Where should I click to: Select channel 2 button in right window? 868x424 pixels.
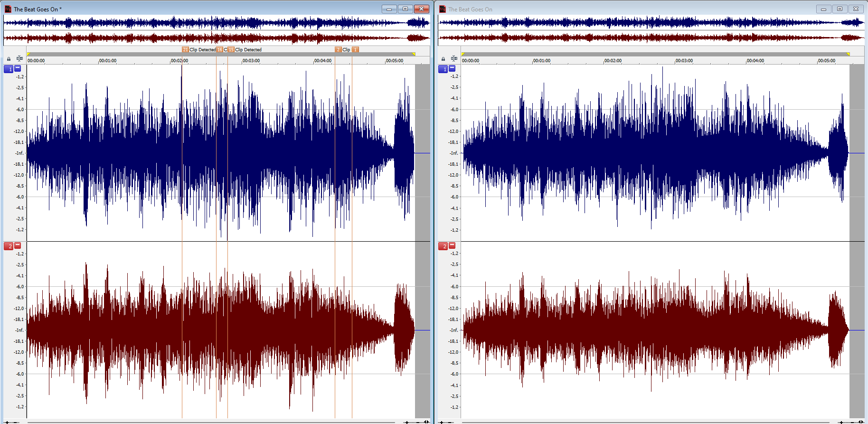443,246
